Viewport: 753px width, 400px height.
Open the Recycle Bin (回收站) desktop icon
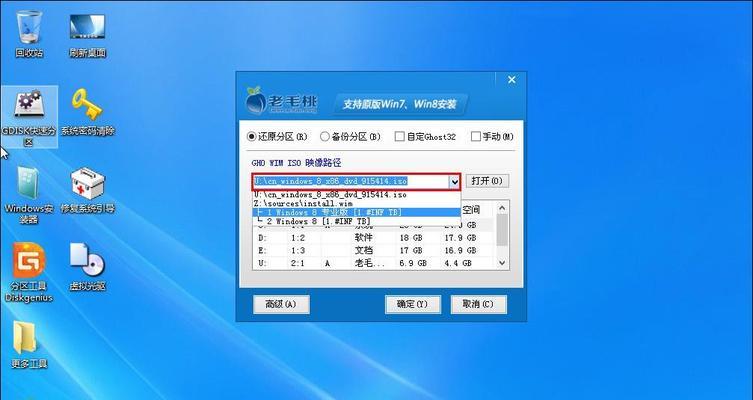(29, 34)
